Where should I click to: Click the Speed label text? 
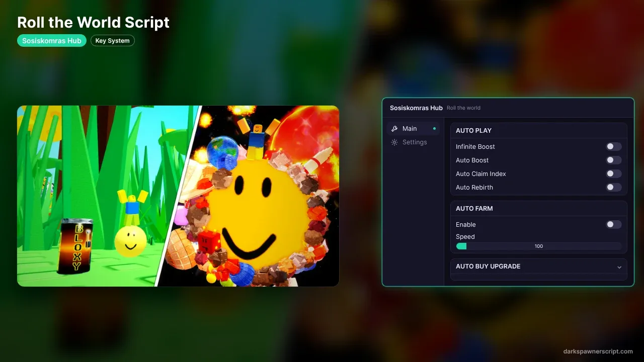465,237
